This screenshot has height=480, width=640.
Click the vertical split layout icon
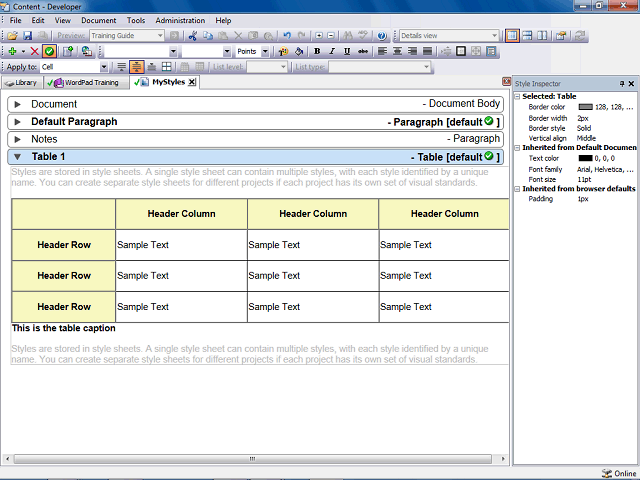pos(542,36)
